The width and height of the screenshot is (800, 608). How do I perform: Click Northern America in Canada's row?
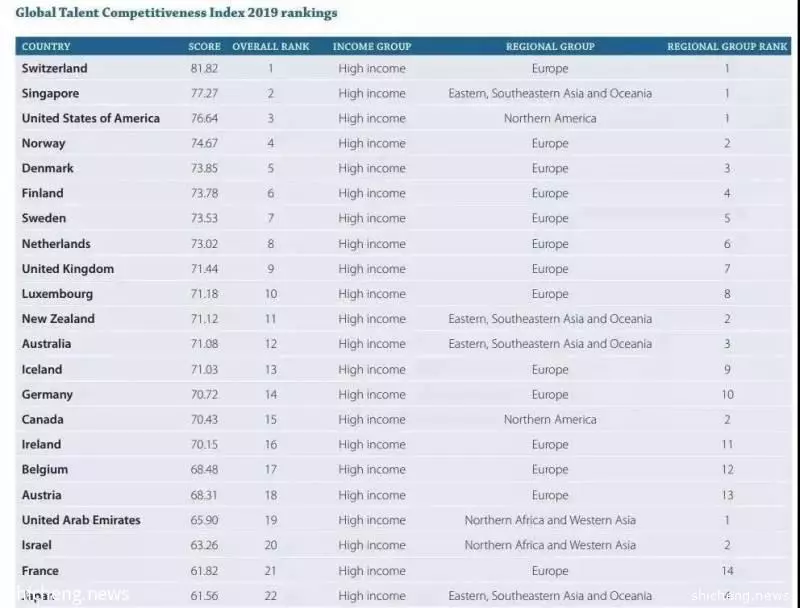pos(550,419)
